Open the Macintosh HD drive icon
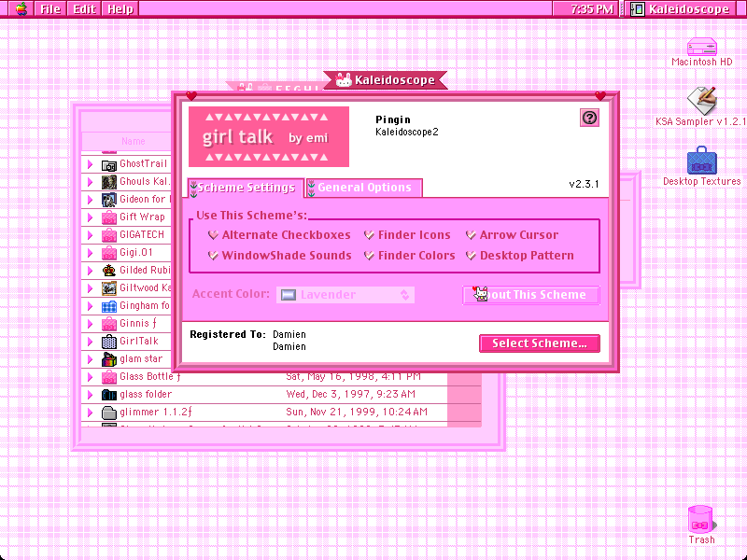Screen dimensions: 747x560 click(x=702, y=47)
